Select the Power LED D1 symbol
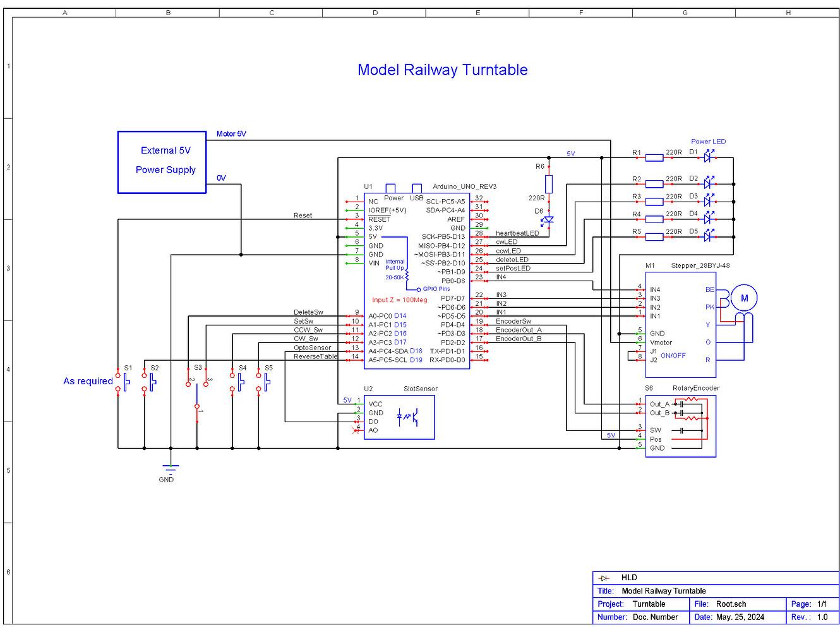 [x=708, y=157]
